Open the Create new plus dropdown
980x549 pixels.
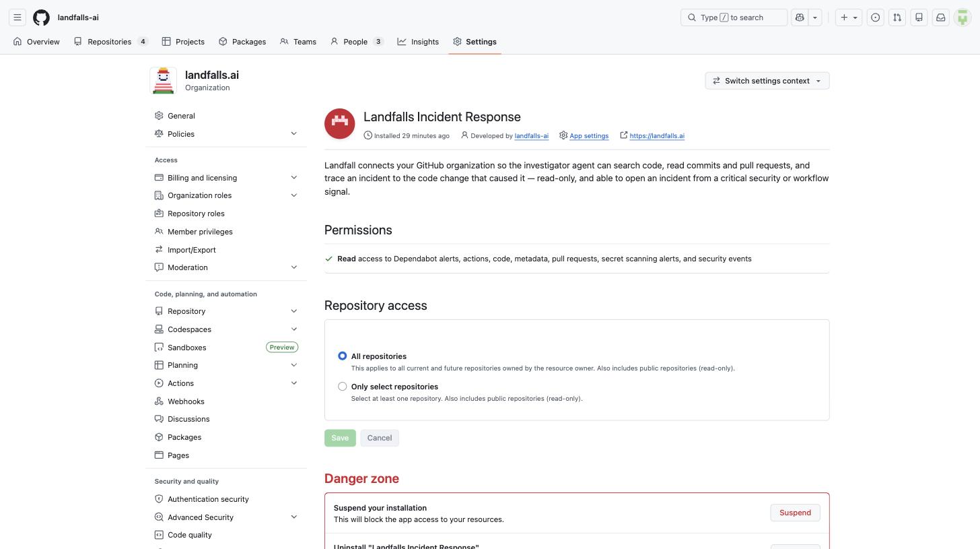pos(849,18)
